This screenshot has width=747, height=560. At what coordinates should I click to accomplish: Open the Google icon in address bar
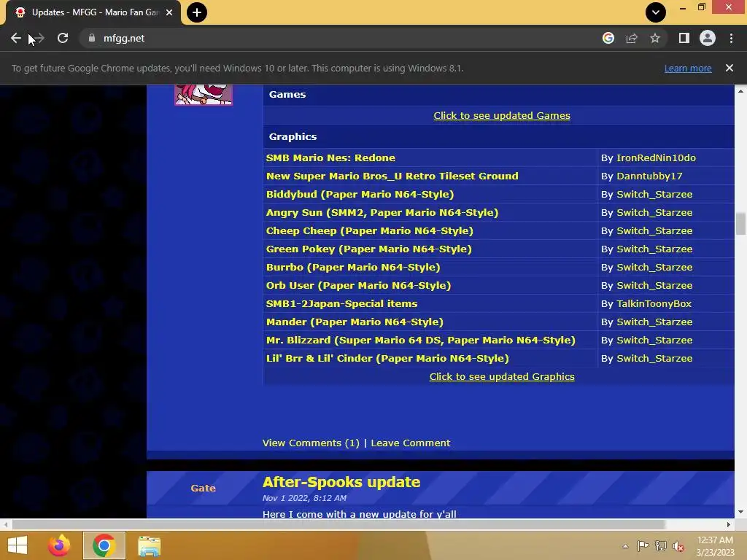pyautogui.click(x=608, y=38)
